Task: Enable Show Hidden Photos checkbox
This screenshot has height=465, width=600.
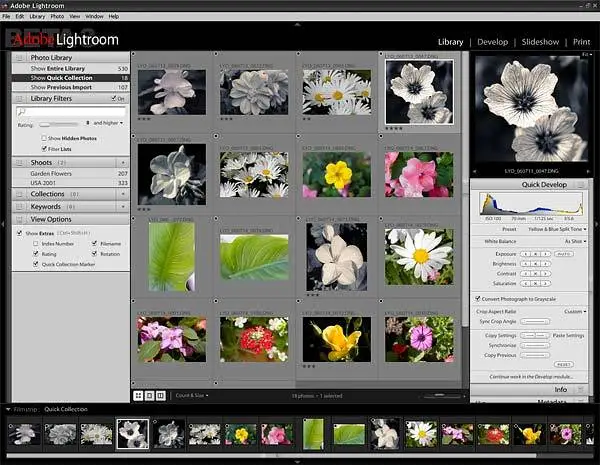Action: pyautogui.click(x=44, y=138)
